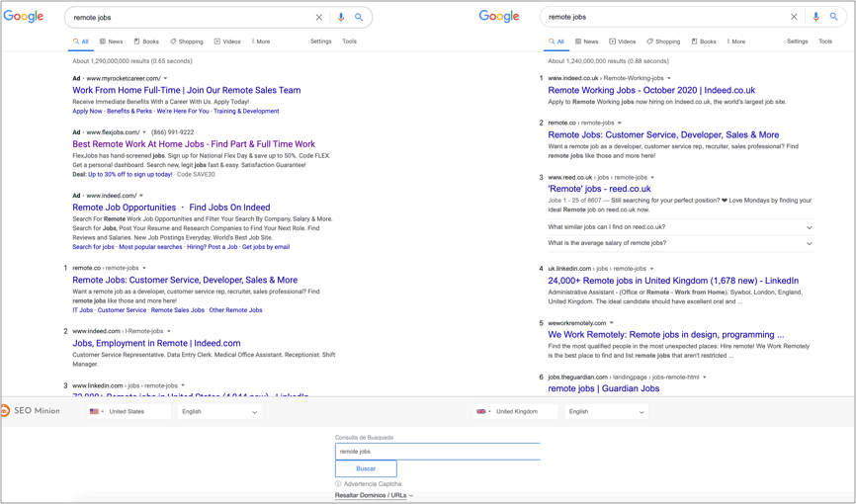Clear the left Google search box with the X
This screenshot has height=504, width=856.
point(318,17)
